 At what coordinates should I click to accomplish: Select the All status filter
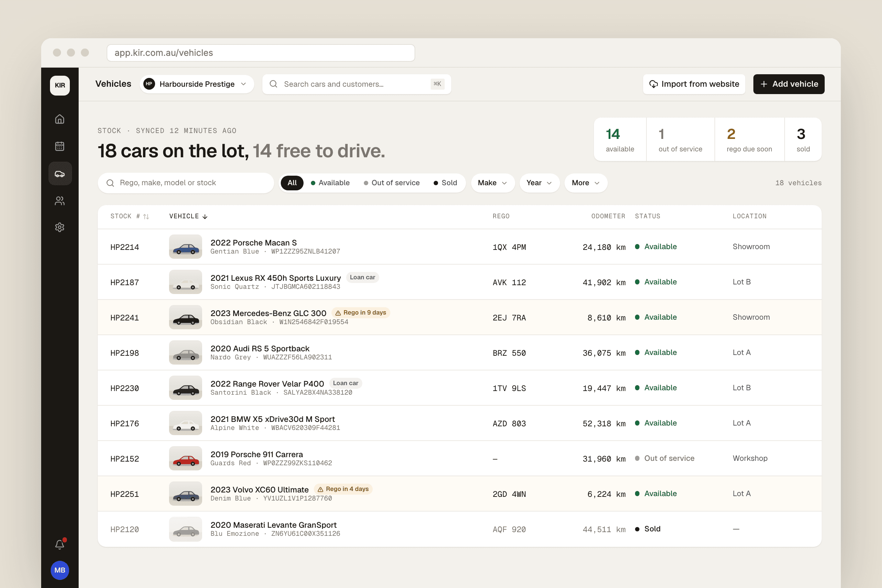[292, 183]
